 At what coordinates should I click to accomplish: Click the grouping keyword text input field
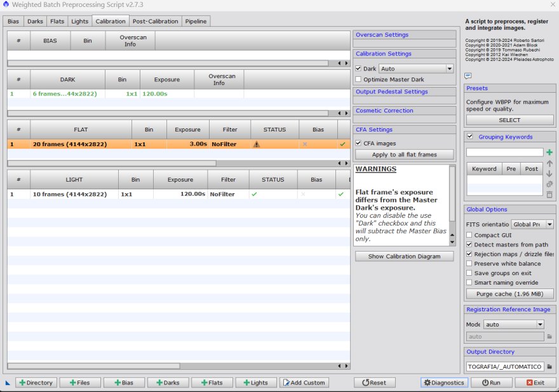(x=504, y=152)
